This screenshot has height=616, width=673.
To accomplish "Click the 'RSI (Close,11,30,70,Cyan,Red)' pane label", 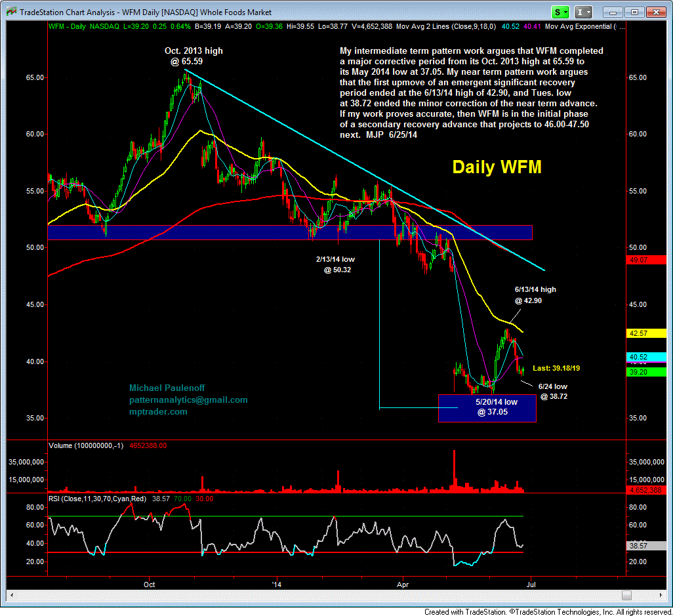I will pos(98,499).
